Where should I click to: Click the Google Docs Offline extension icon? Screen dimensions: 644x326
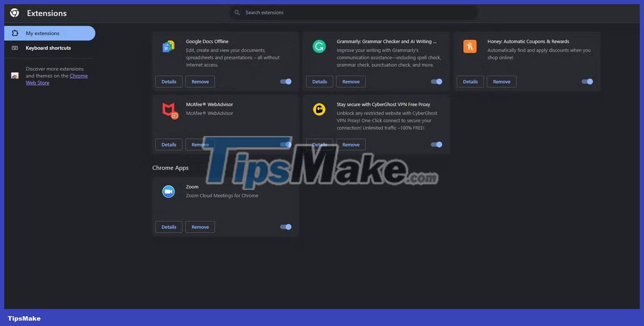click(x=168, y=46)
